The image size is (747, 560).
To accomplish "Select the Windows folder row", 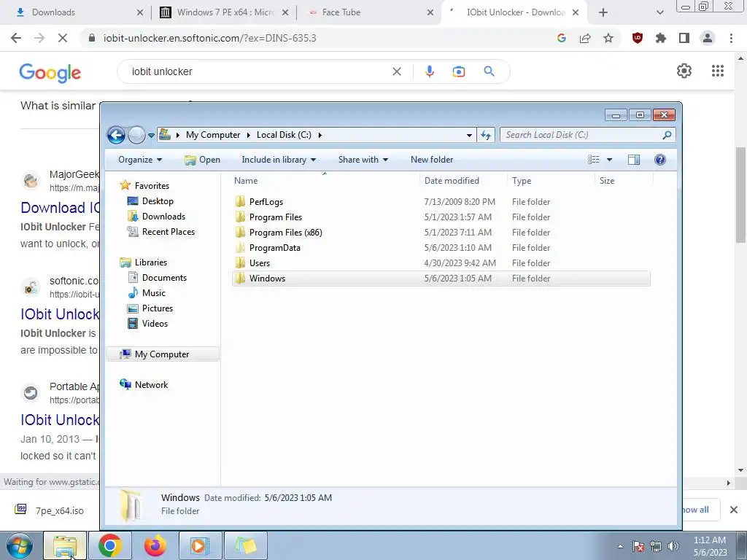I will [x=441, y=279].
